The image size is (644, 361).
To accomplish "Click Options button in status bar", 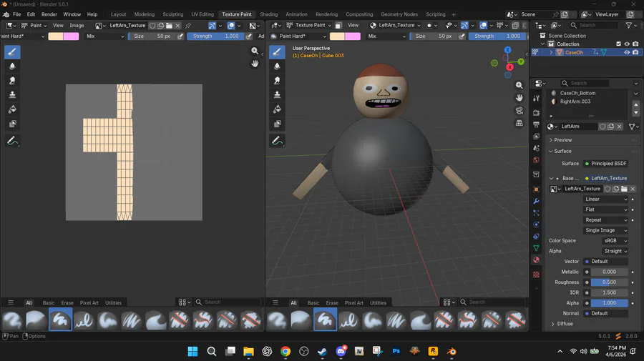I will 34,336.
